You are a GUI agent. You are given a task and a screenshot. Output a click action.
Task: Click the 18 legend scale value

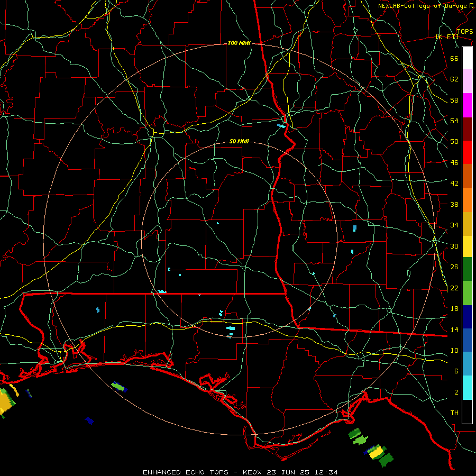pyautogui.click(x=454, y=309)
